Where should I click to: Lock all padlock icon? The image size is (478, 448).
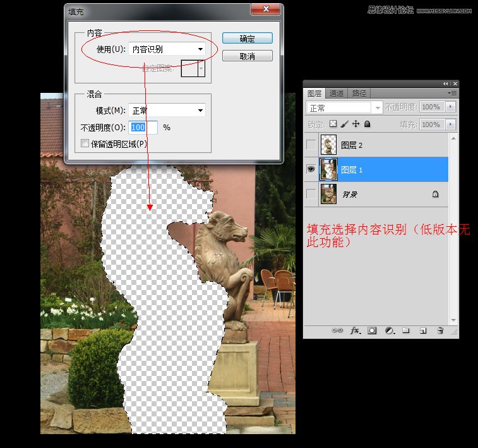tap(367, 123)
